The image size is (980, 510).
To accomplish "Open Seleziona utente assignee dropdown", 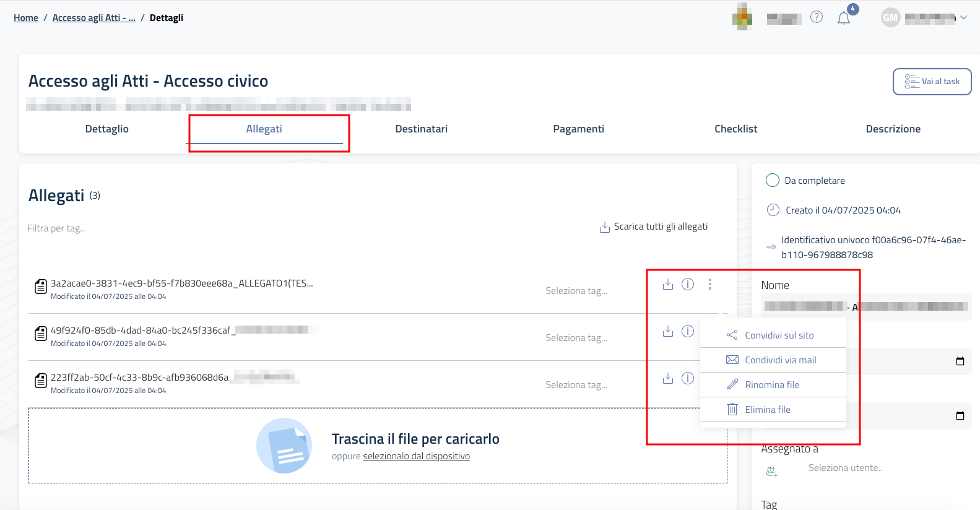I will (x=845, y=468).
